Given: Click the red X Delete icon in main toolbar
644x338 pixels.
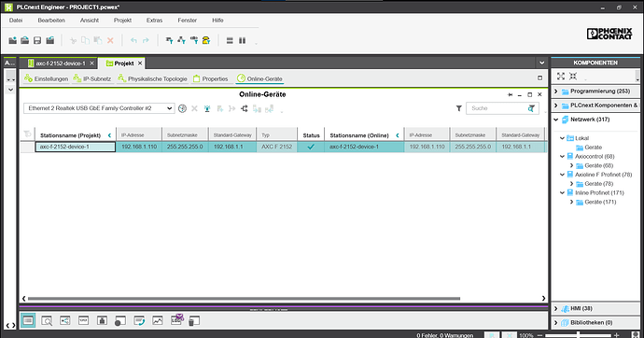Looking at the screenshot, I should 110,40.
